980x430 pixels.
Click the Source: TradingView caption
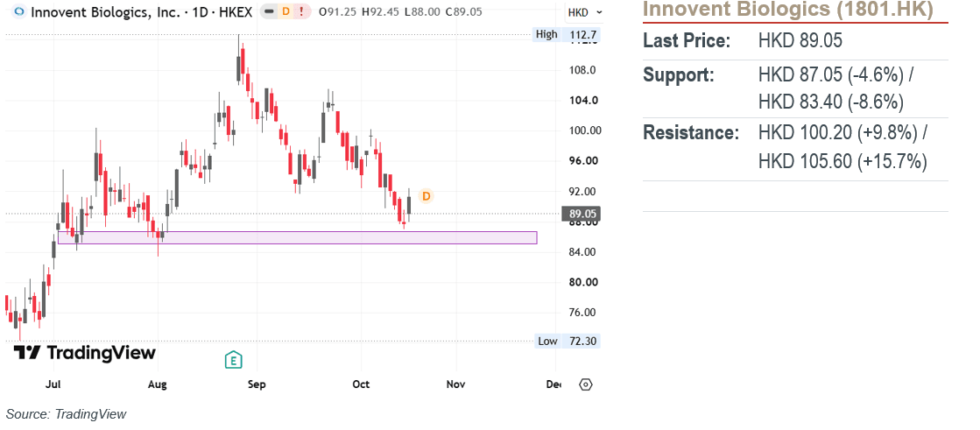coord(67,413)
